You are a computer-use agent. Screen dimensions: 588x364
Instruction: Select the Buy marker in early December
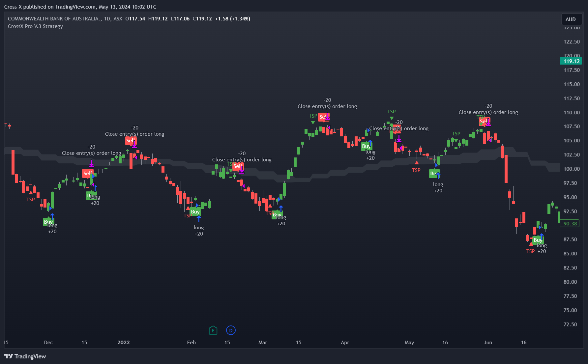tap(48, 222)
